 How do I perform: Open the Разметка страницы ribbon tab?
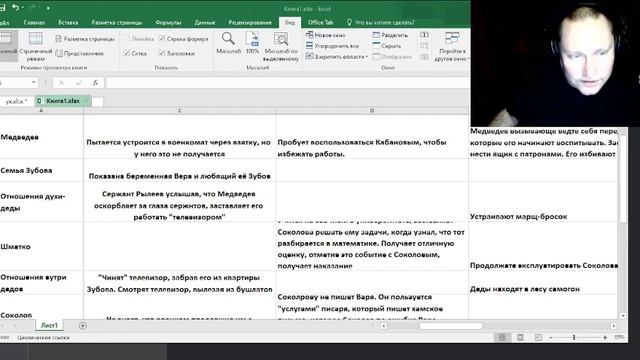click(x=116, y=22)
